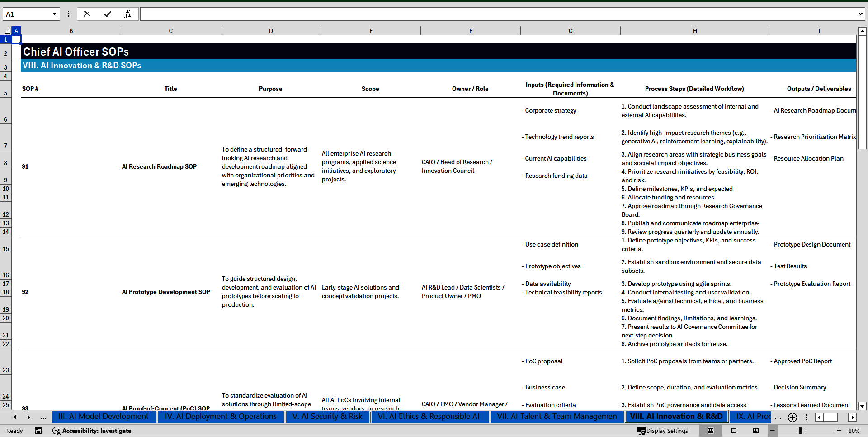
Task: Click the Enter checkmark icon
Action: pos(108,14)
